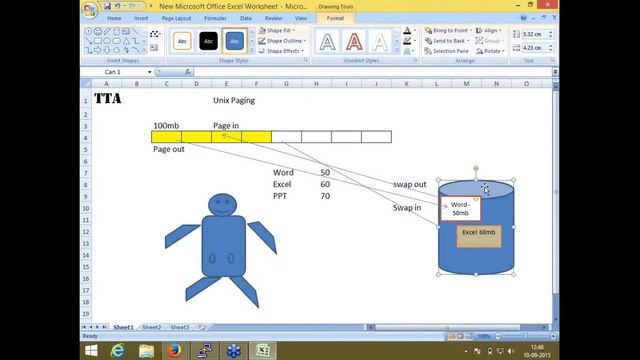Switch to the Page Layout tab
This screenshot has height=360, width=640.
click(x=176, y=18)
